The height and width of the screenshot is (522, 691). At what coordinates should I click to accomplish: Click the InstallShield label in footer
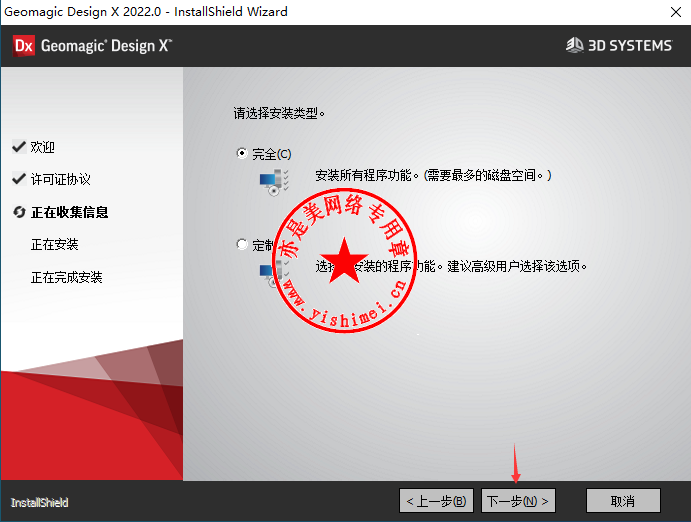click(39, 503)
